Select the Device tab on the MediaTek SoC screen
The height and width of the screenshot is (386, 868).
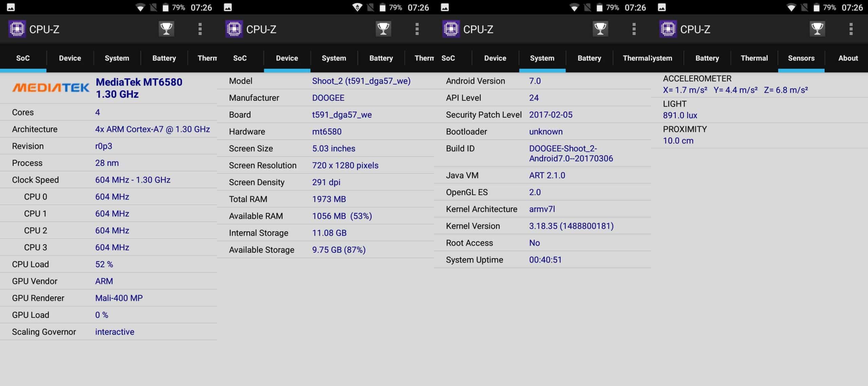[x=70, y=58]
